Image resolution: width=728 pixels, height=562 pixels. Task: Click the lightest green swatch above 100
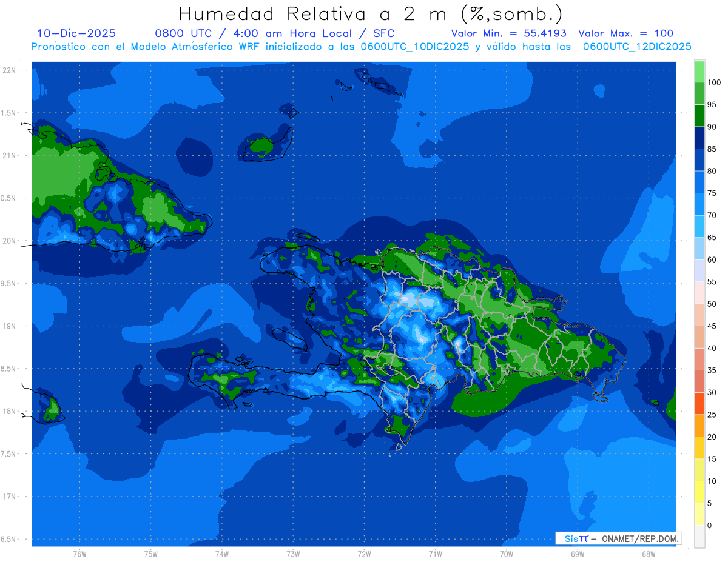point(699,72)
